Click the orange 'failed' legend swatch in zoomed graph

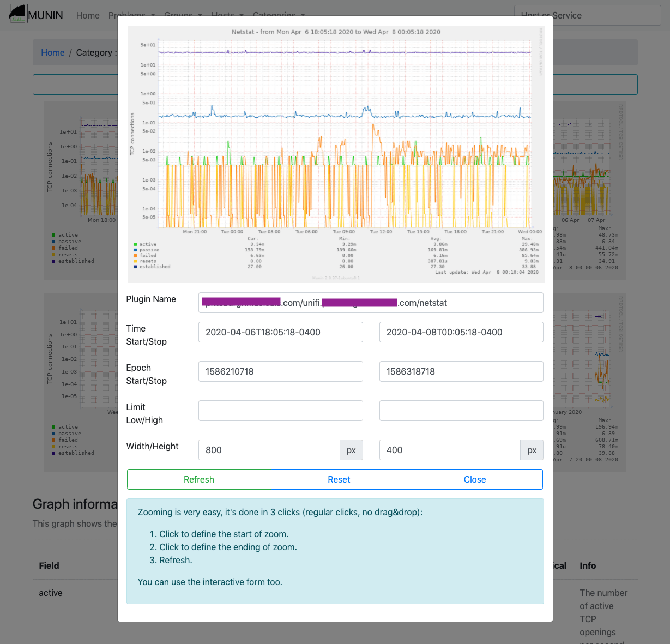pyautogui.click(x=135, y=255)
